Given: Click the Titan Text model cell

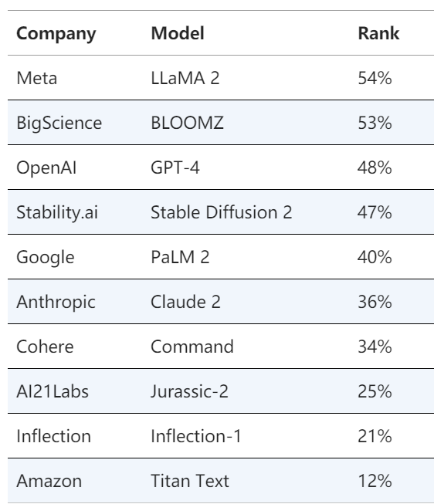Looking at the screenshot, I should tap(190, 481).
